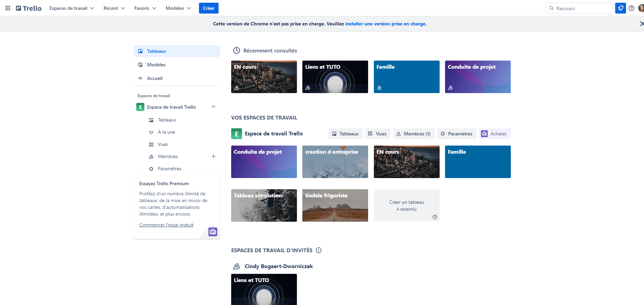Click the green E workspace avatar in the sidebar
The width and height of the screenshot is (644, 305).
click(140, 107)
